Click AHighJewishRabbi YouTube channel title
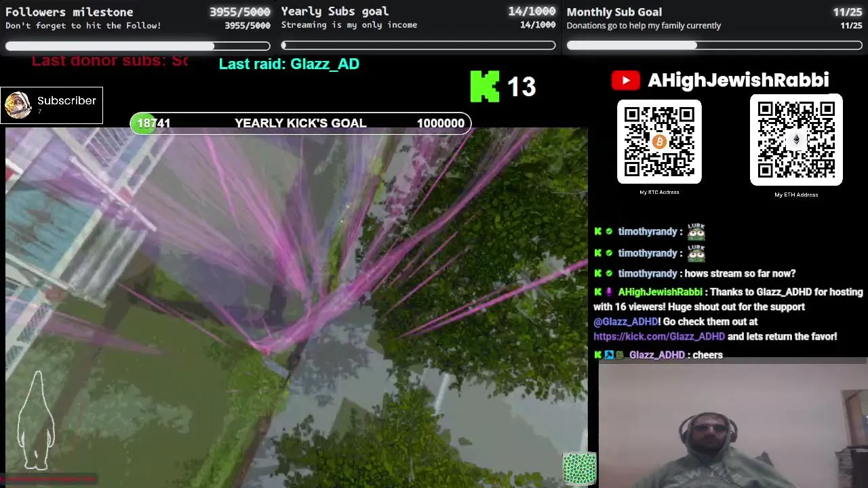This screenshot has width=868, height=488. (x=738, y=80)
